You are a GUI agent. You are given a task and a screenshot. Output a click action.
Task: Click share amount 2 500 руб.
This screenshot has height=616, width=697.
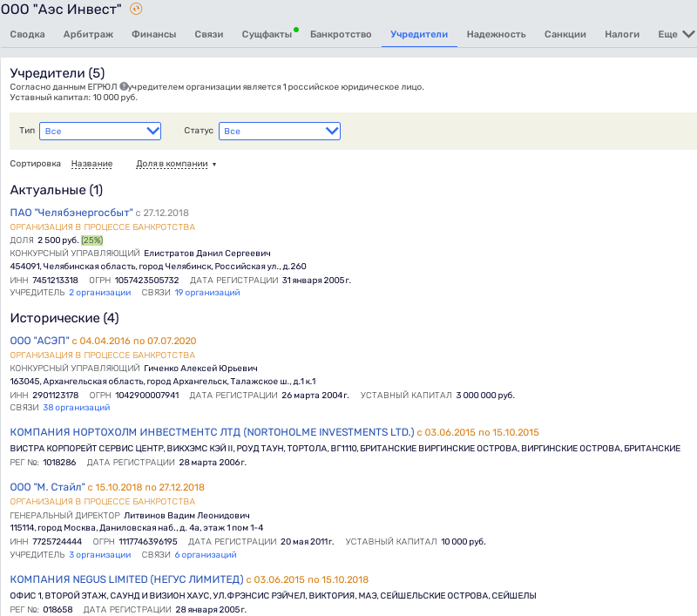pos(58,240)
